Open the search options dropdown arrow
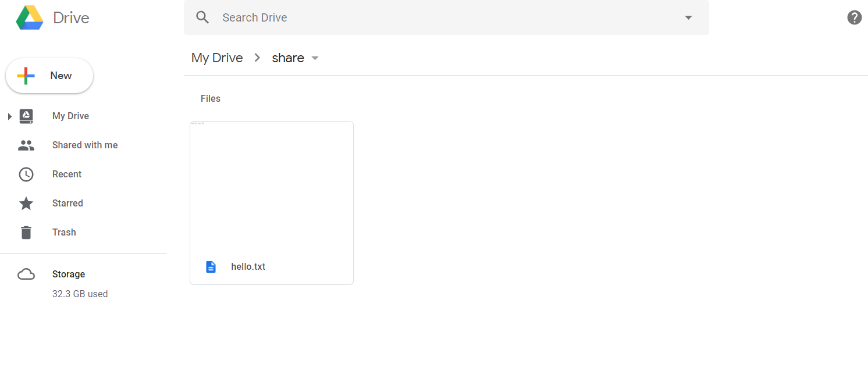The image size is (868, 378). pos(688,17)
